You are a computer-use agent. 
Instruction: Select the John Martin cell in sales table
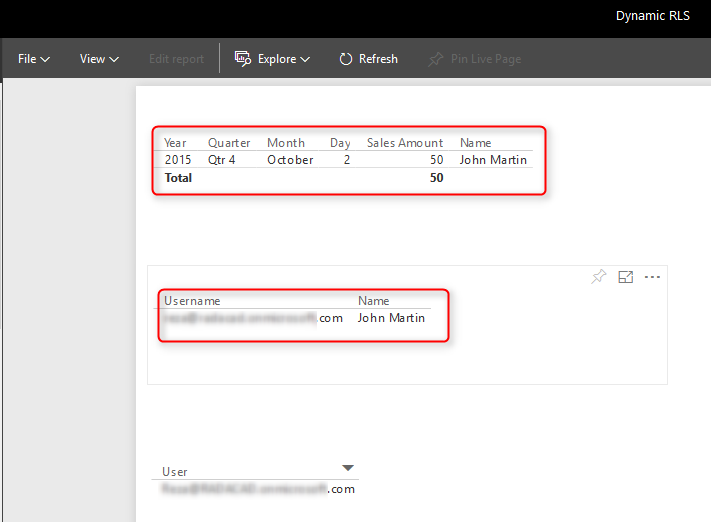pos(493,160)
